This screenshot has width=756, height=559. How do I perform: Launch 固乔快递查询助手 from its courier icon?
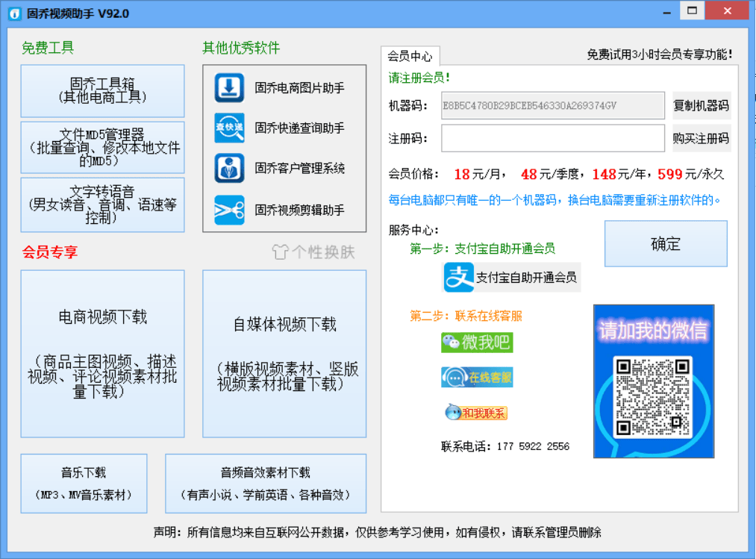[x=229, y=128]
